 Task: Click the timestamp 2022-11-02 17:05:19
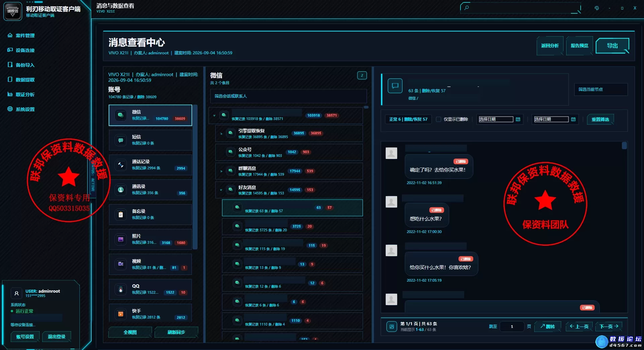(424, 280)
